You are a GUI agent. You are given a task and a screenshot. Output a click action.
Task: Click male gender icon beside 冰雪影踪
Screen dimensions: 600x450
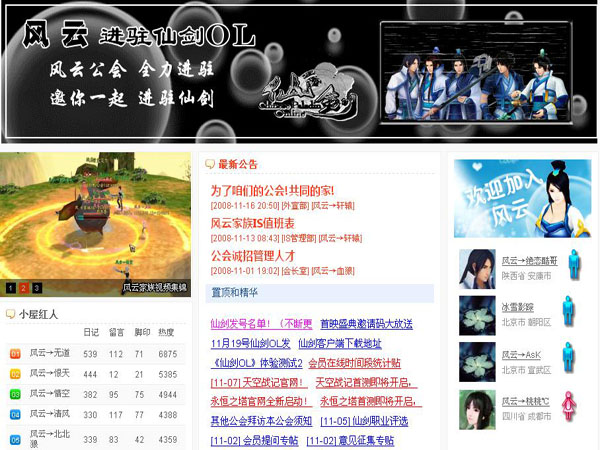[x=569, y=311]
